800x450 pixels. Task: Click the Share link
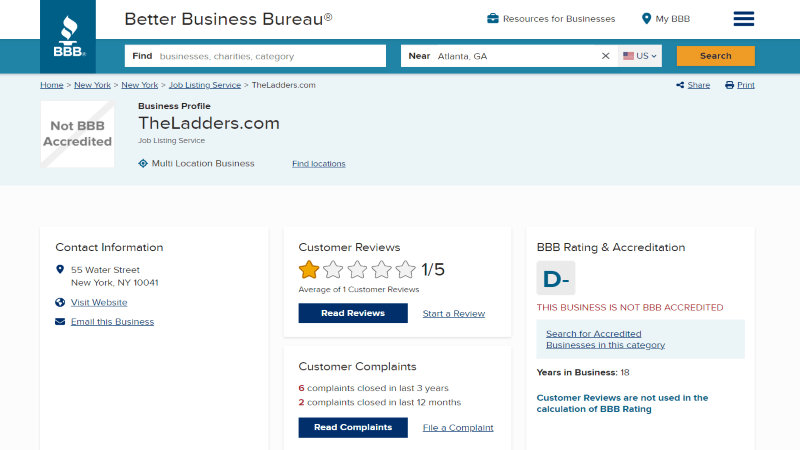tap(698, 85)
